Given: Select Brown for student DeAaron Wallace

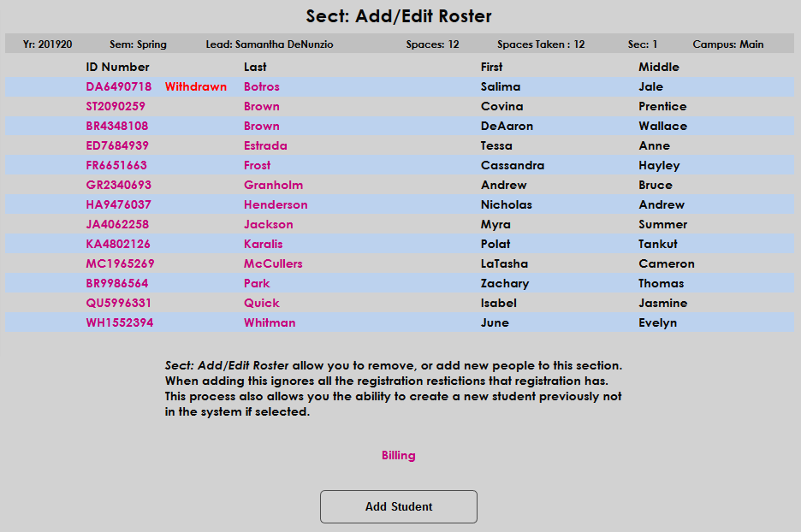Looking at the screenshot, I should pyautogui.click(x=261, y=125).
